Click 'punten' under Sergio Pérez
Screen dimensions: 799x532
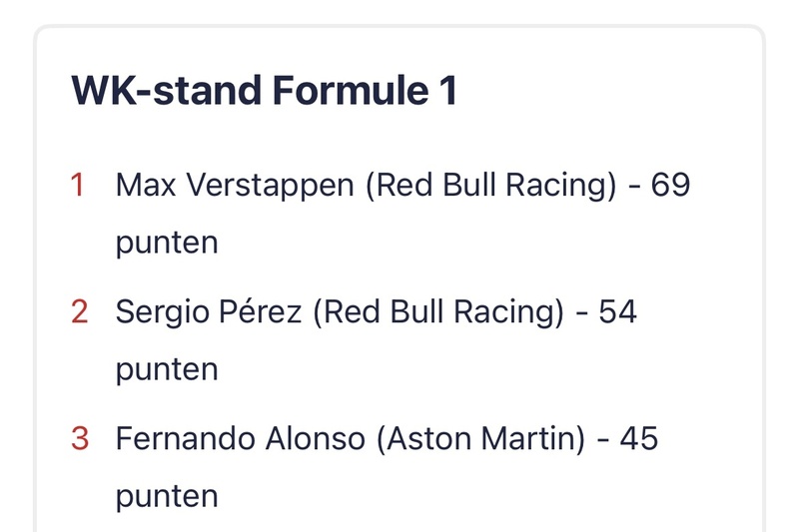[x=167, y=370]
